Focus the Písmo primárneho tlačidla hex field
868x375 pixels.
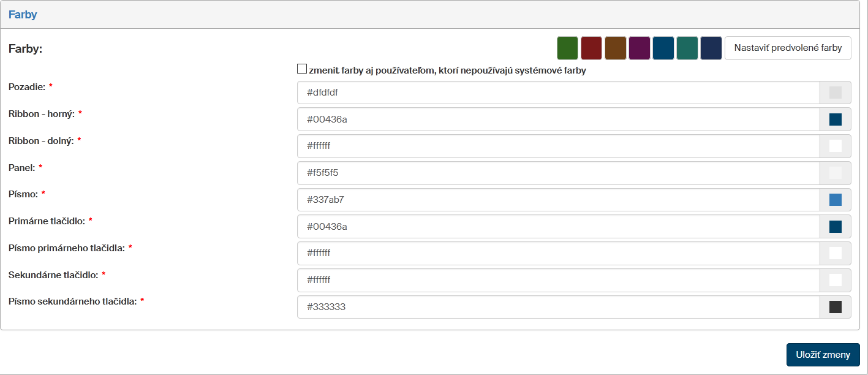(558, 253)
